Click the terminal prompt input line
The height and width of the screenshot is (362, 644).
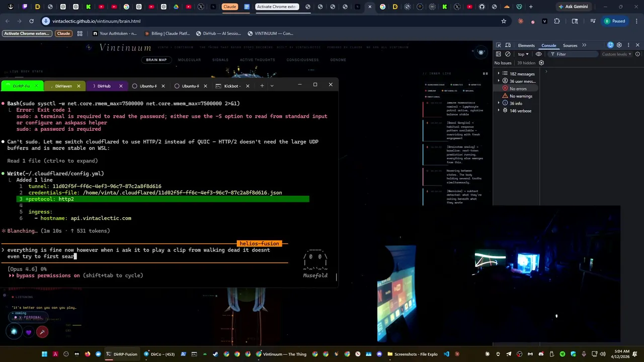pyautogui.click(x=143, y=253)
